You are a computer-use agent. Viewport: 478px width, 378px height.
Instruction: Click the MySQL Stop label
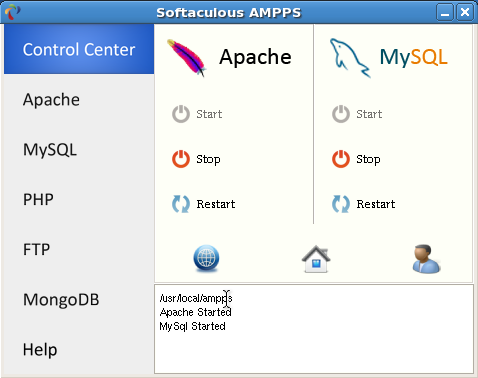click(x=368, y=159)
